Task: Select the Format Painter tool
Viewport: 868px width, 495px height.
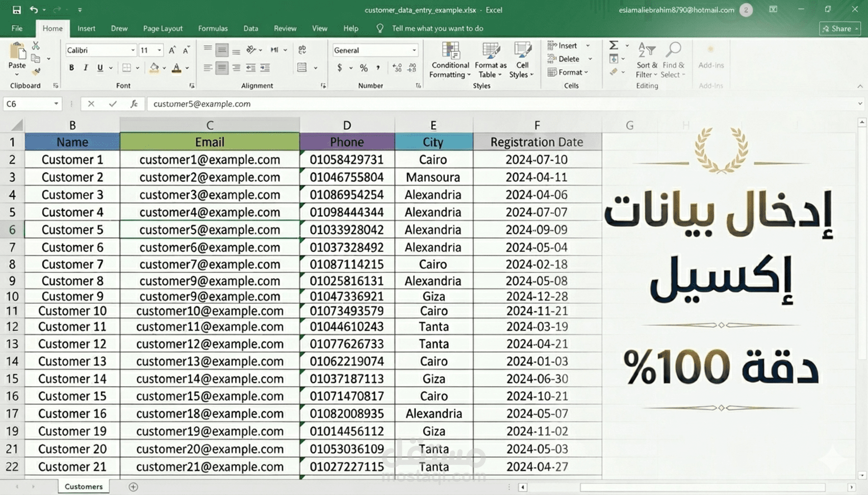Action: click(x=37, y=71)
